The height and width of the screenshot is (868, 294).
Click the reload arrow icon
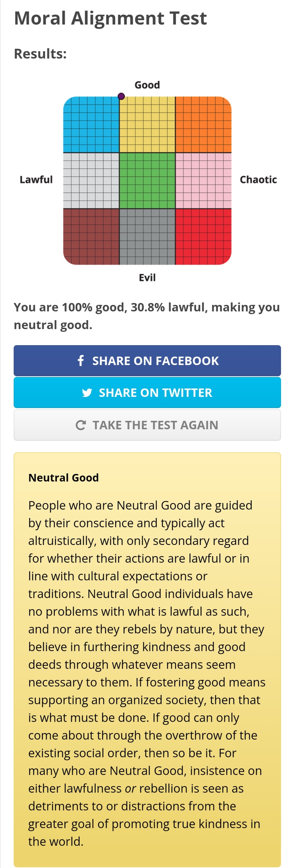pyautogui.click(x=81, y=425)
